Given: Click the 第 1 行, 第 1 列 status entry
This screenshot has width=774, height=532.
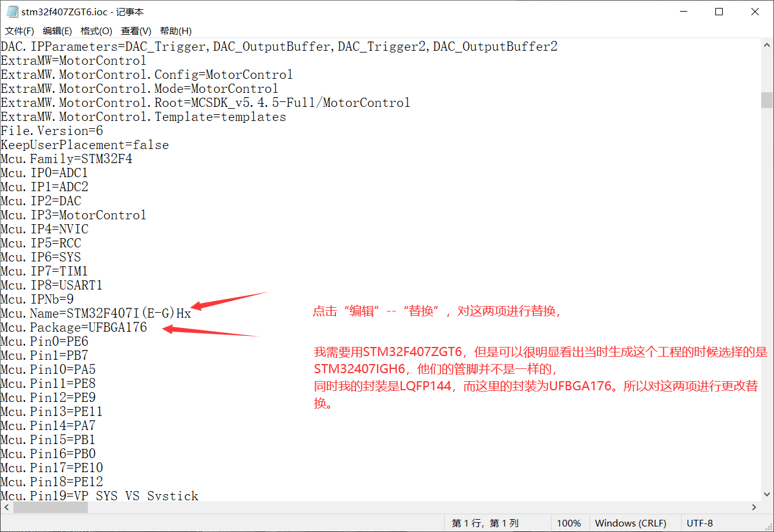Looking at the screenshot, I should (485, 523).
